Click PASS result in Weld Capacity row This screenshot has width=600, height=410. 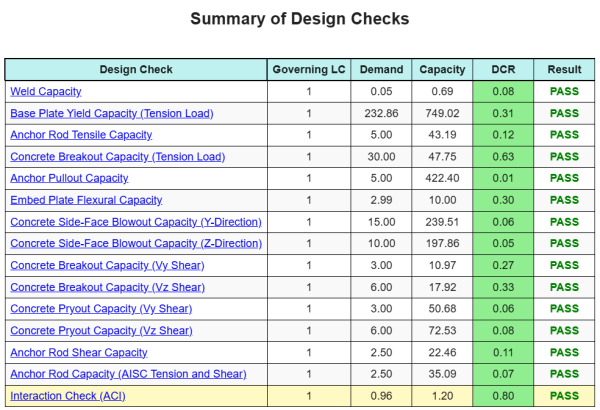[x=564, y=92]
